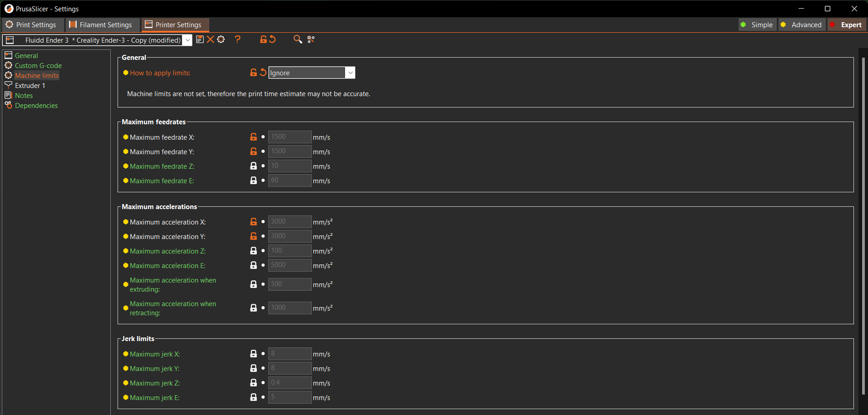Click Maximum jerk Y value field

(x=290, y=368)
